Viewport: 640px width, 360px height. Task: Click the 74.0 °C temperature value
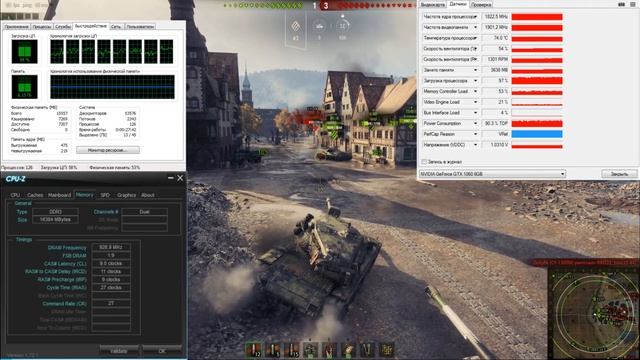tap(495, 38)
